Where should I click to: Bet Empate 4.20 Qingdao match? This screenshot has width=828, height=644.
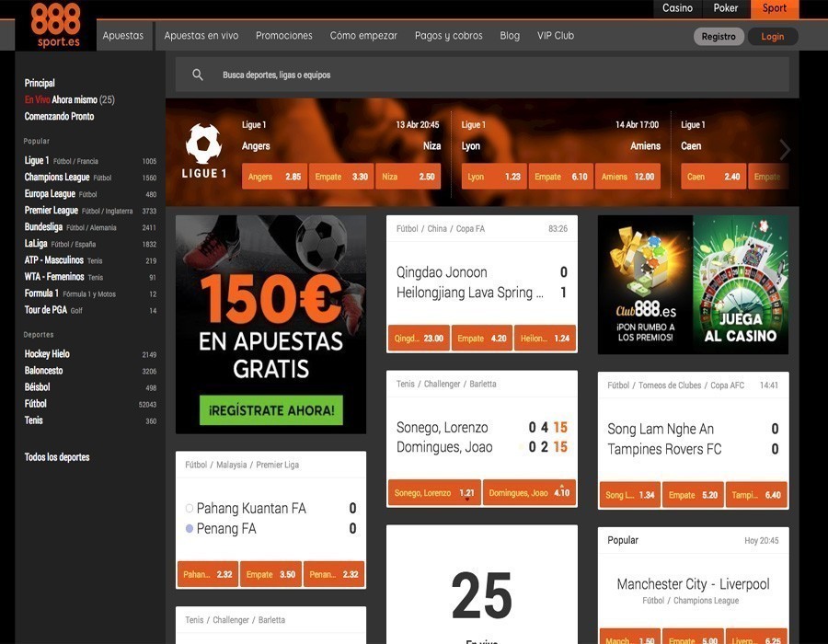(481, 339)
